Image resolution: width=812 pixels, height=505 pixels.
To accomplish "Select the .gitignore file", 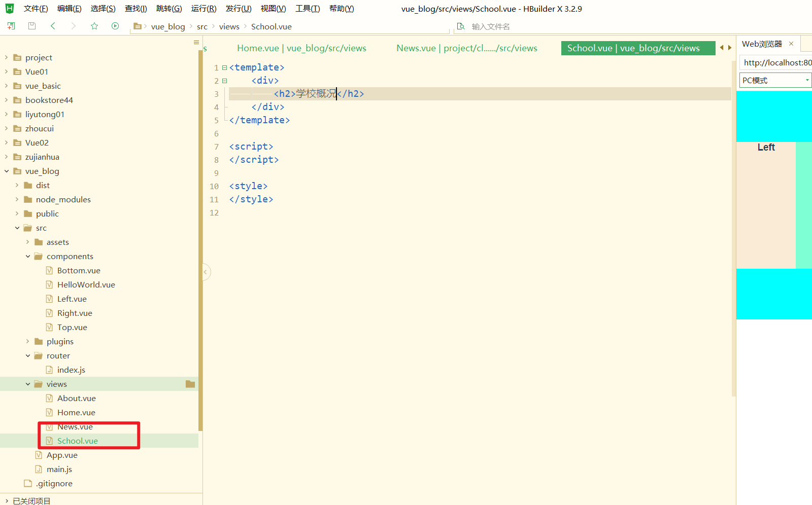I will (54, 483).
